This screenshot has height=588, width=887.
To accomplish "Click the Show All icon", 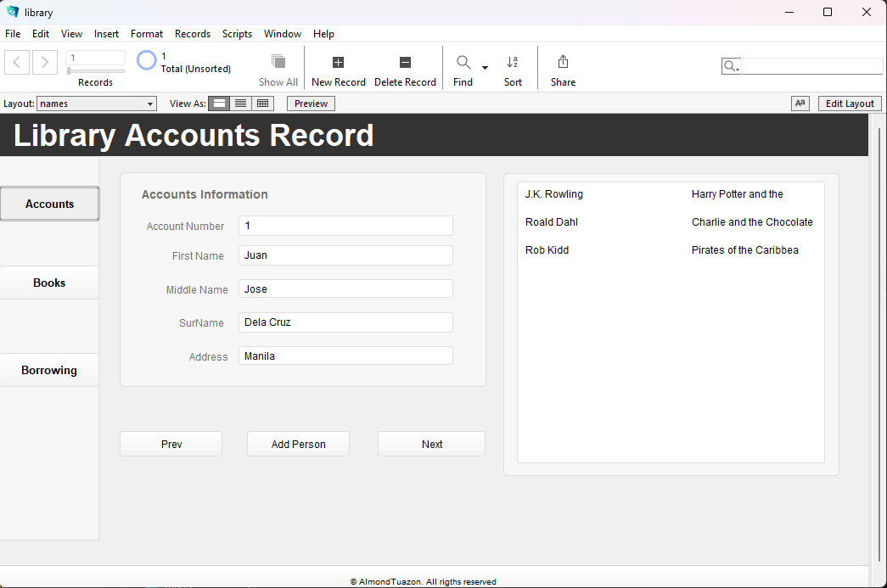I will pos(278,62).
